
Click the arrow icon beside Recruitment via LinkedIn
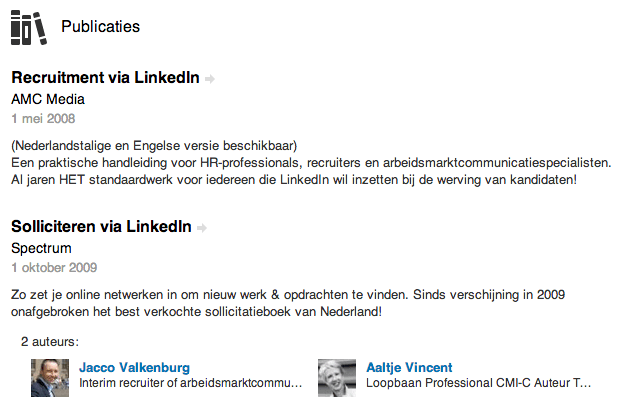pos(210,78)
